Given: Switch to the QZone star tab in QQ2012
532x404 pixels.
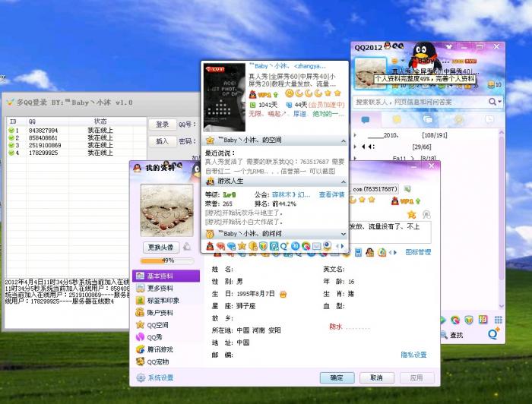Looking at the screenshot, I should click(x=397, y=120).
